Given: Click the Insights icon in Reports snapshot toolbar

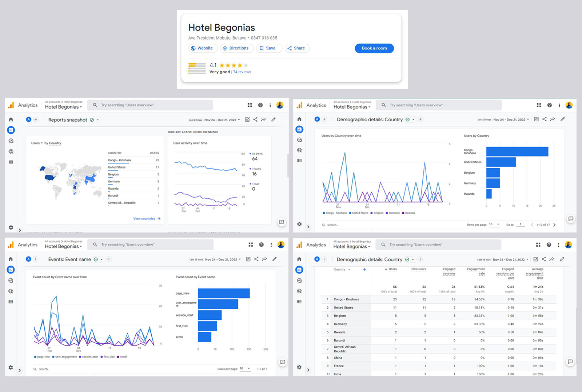Looking at the screenshot, I should pyautogui.click(x=263, y=120).
